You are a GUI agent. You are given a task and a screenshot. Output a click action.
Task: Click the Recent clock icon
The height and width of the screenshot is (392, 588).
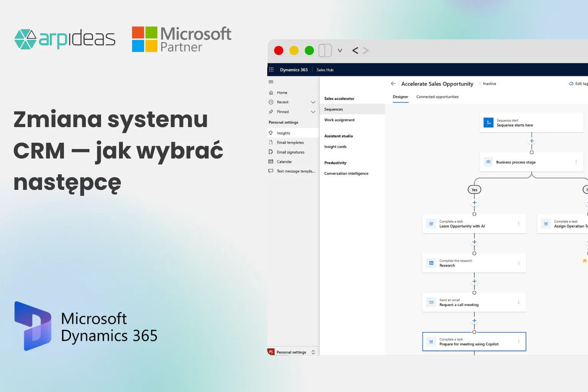click(271, 102)
